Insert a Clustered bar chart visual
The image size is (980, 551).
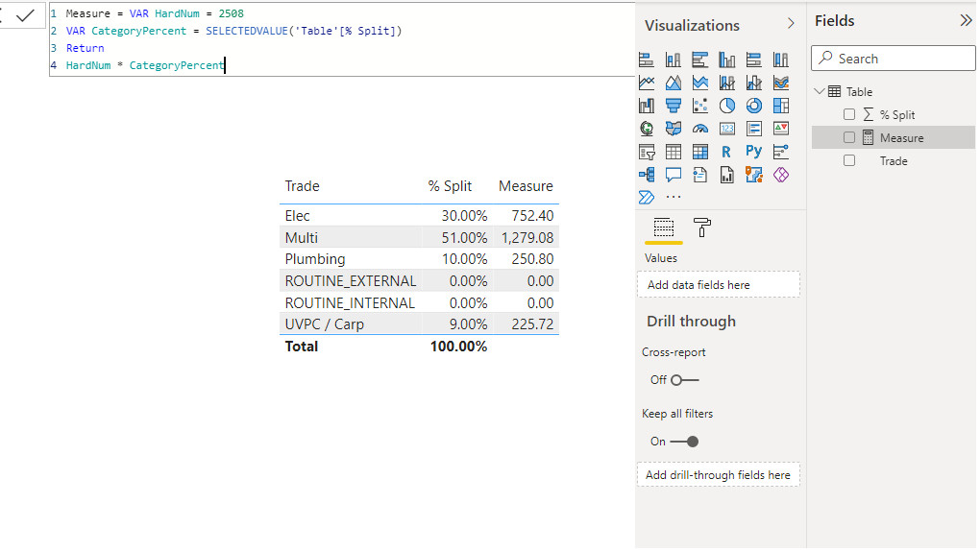[x=700, y=60]
